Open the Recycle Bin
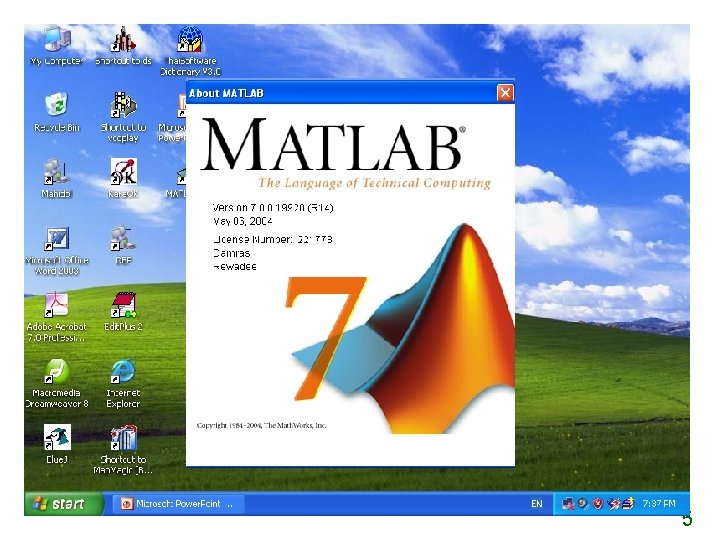 point(57,112)
